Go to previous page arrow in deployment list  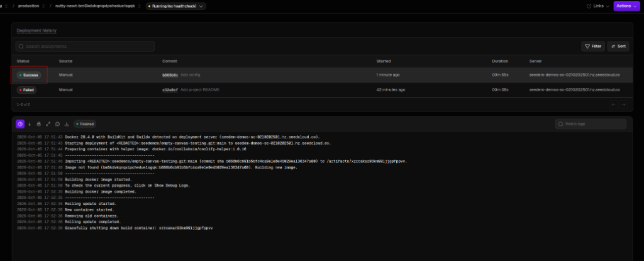[614, 104]
